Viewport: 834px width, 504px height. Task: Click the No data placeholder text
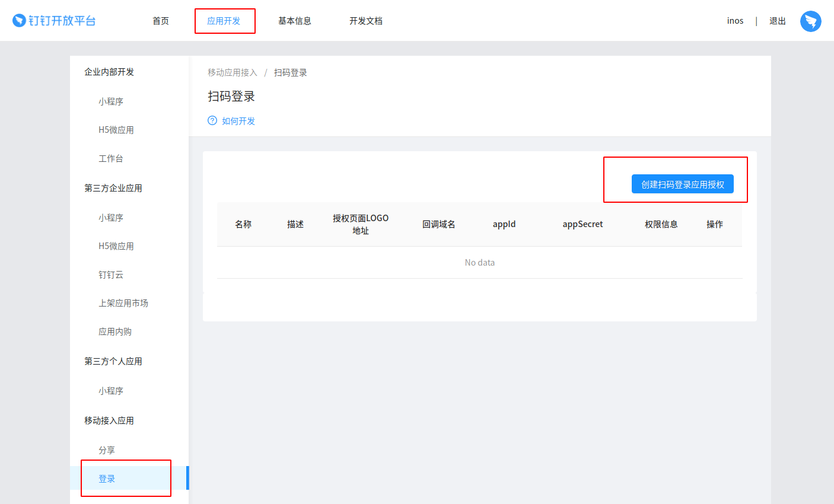click(480, 262)
